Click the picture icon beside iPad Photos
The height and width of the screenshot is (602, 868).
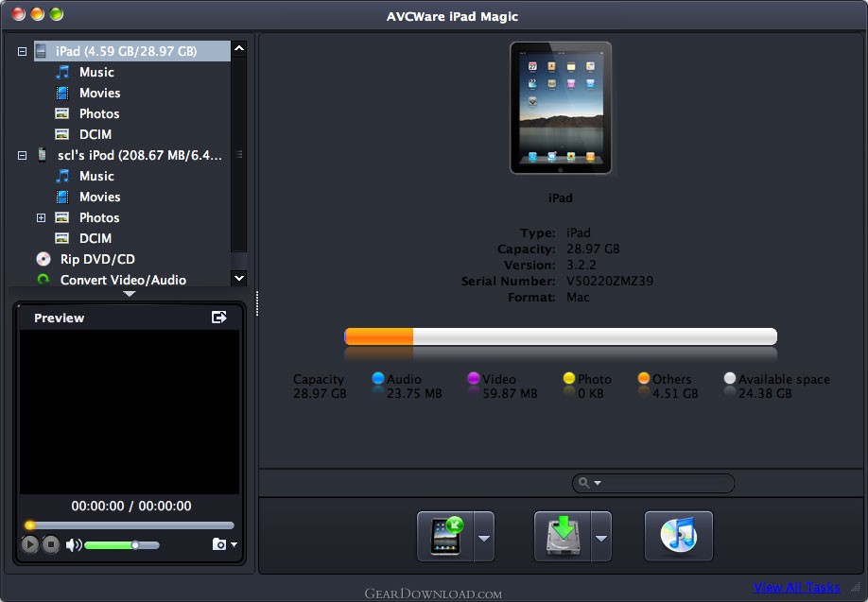[x=62, y=113]
